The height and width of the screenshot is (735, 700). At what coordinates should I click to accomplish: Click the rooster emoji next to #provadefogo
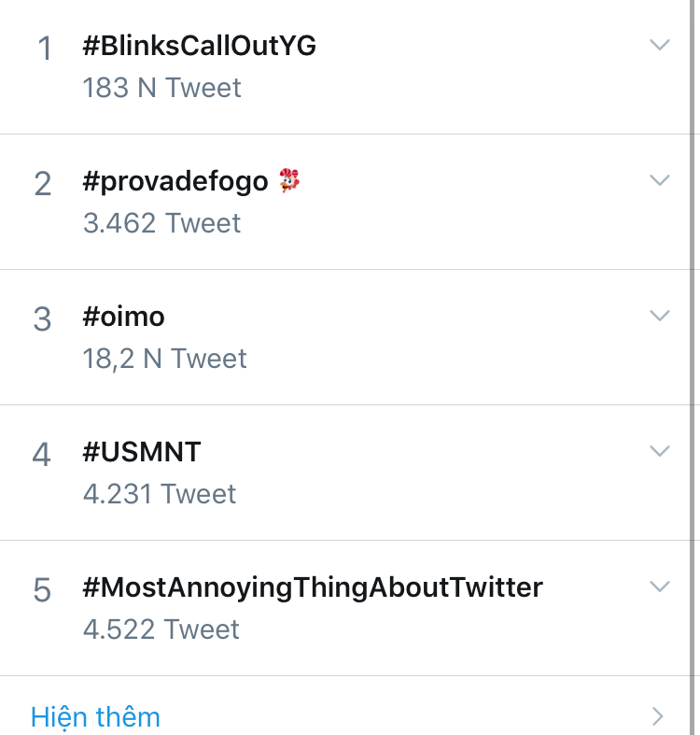coord(289,180)
